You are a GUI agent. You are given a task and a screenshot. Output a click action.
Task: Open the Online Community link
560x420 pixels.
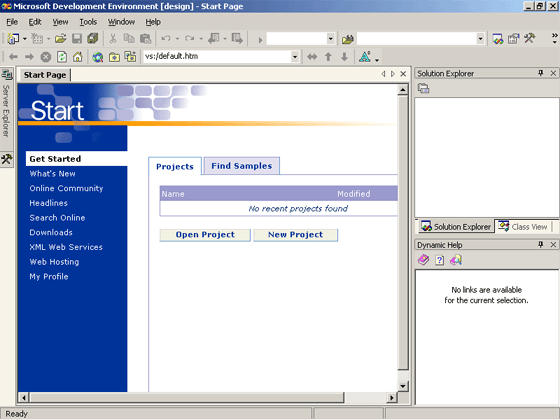[66, 189]
